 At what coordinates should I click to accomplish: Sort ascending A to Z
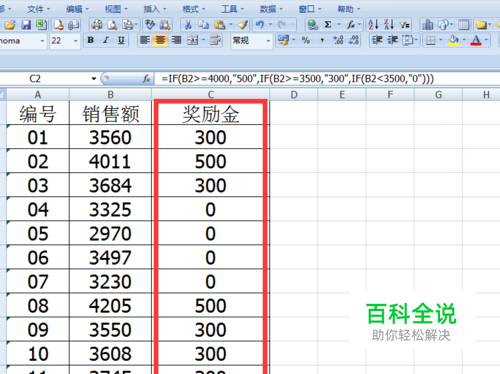(373, 25)
